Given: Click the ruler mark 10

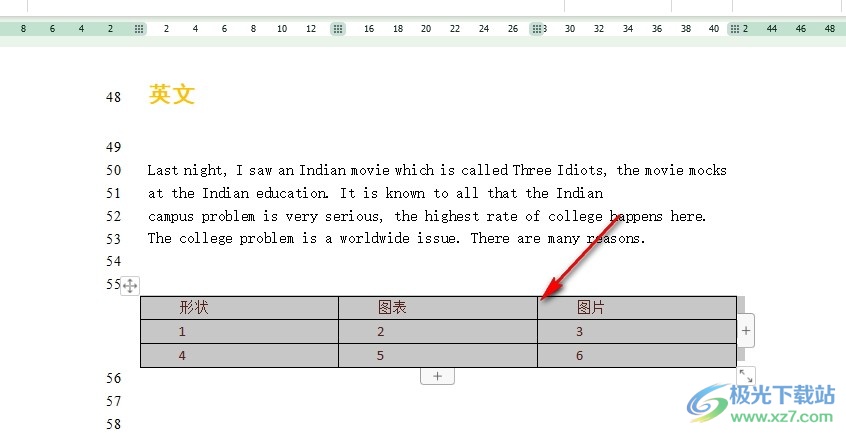Looking at the screenshot, I should [x=282, y=29].
